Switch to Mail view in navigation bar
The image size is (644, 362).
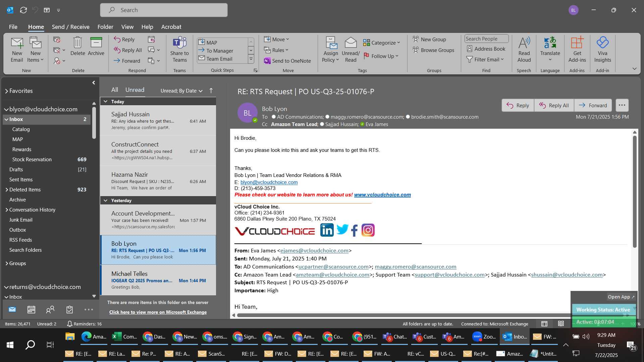pos(12,309)
